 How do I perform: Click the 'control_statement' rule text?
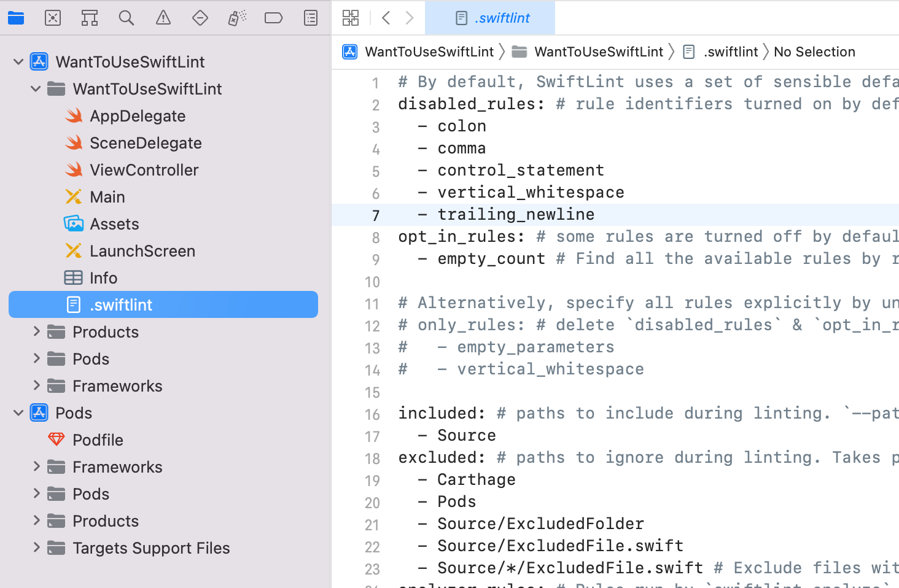click(521, 170)
